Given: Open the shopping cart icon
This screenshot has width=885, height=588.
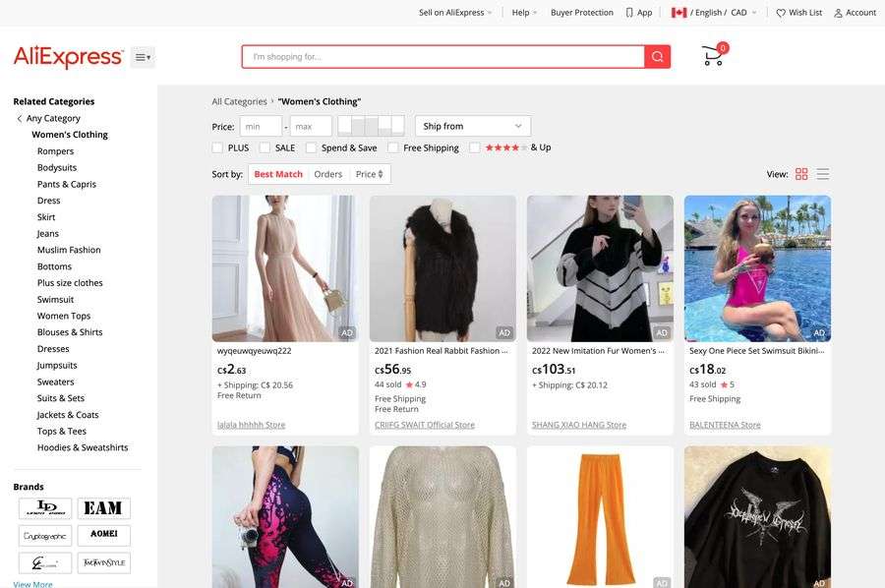Looking at the screenshot, I should click(x=714, y=55).
